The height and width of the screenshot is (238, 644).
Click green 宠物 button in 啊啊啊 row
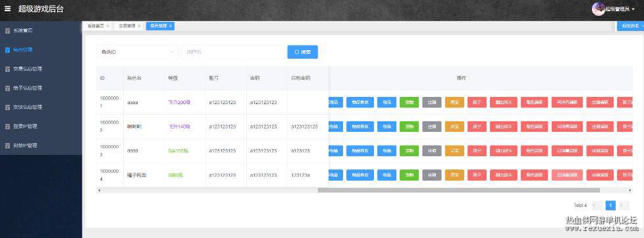[409, 127]
